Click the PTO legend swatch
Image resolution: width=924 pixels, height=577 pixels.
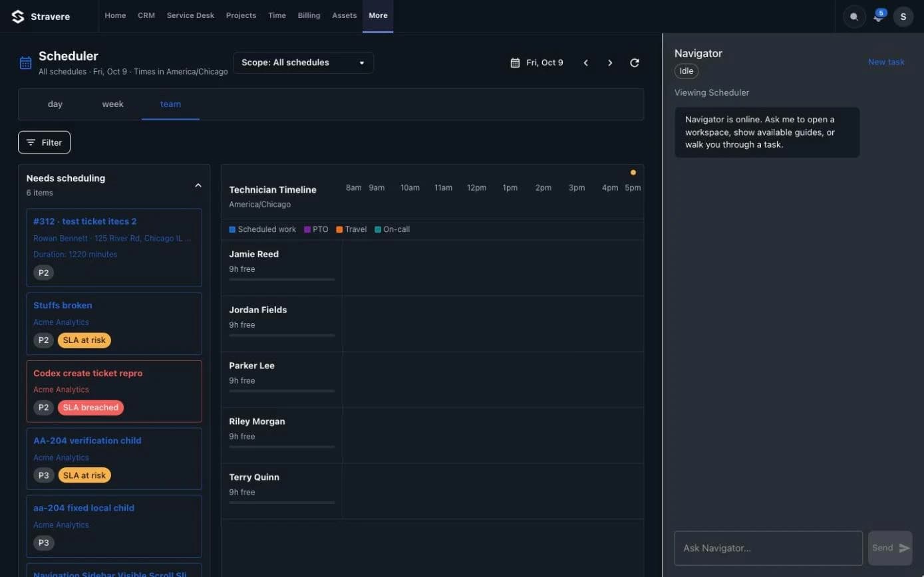(307, 229)
